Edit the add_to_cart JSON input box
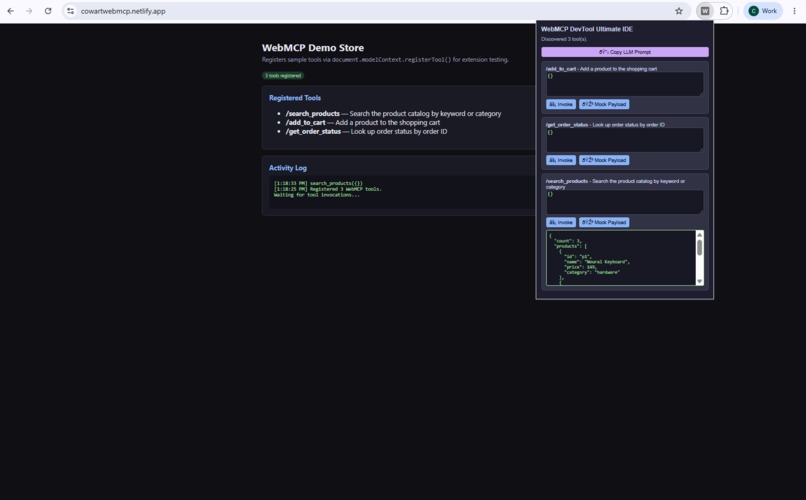This screenshot has width=806, height=500. coord(625,84)
